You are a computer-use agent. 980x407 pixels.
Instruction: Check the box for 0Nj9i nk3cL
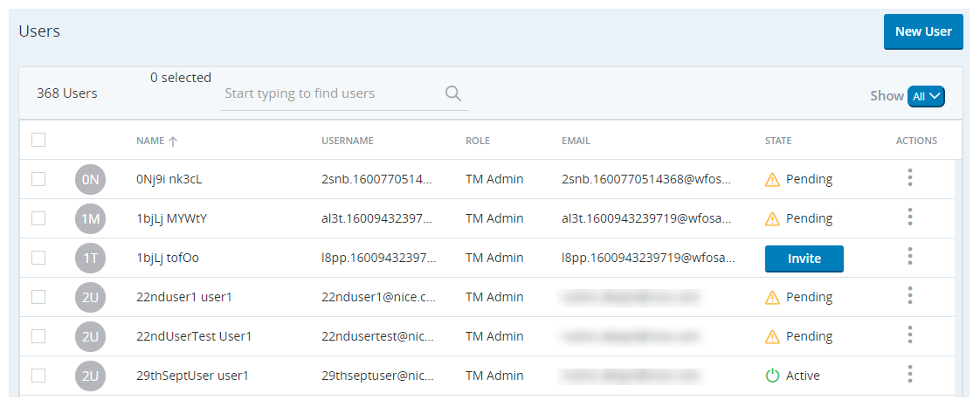(x=38, y=179)
